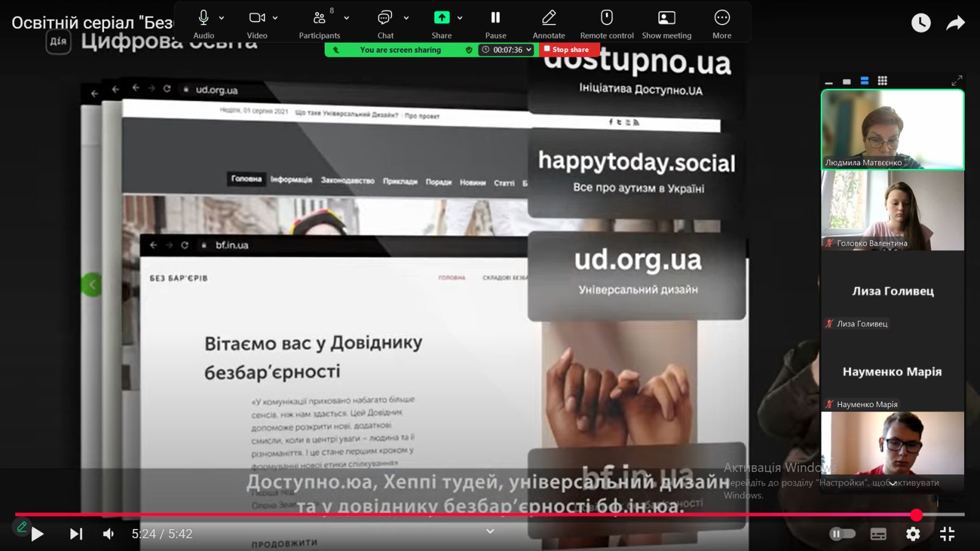Select Людмила Матвєєнко video thumbnail
The width and height of the screenshot is (980, 551).
[892, 129]
